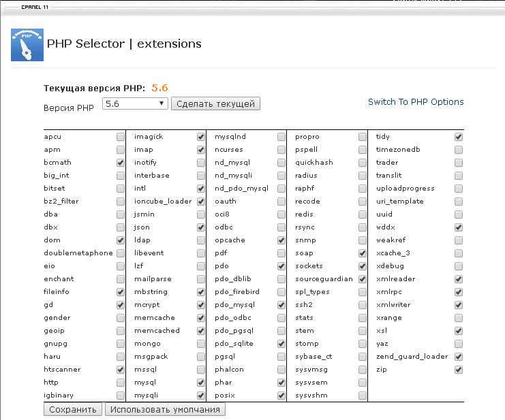The image size is (505, 420).
Task: Uncheck the zend_guard_loader extension
Action: (459, 357)
